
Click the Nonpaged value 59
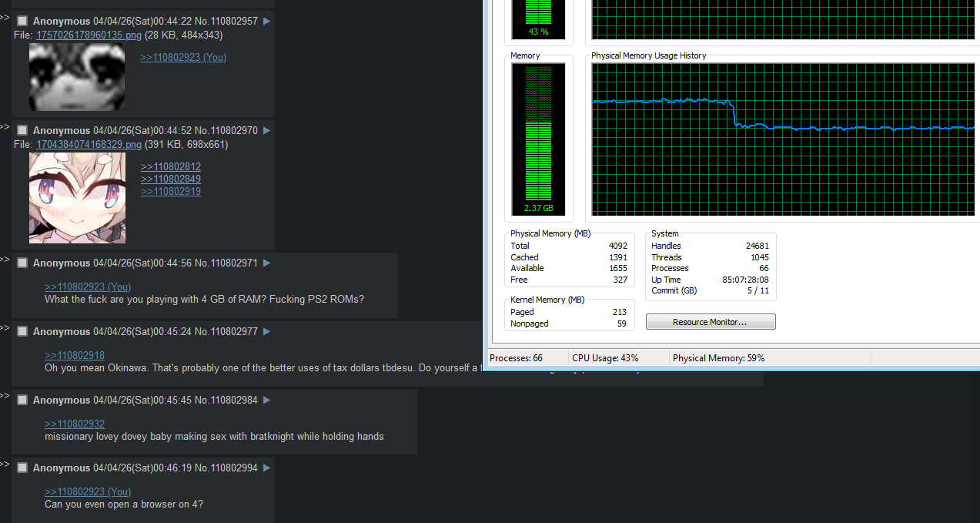pos(622,324)
